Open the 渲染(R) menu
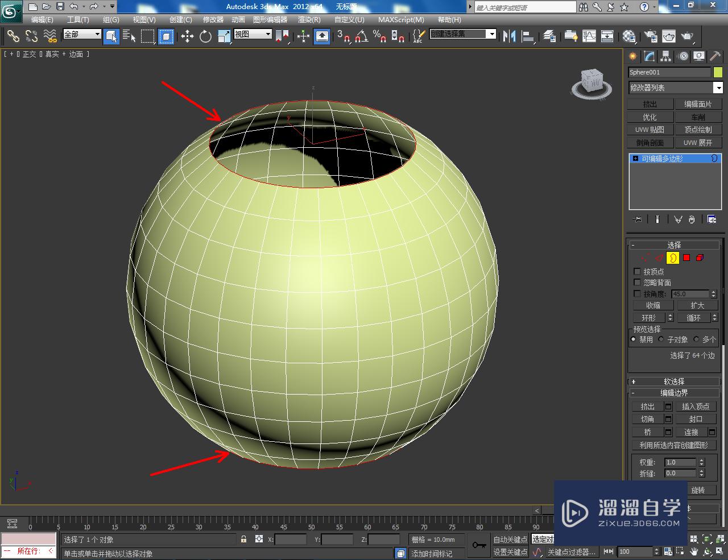This screenshot has width=728, height=560. tap(309, 20)
